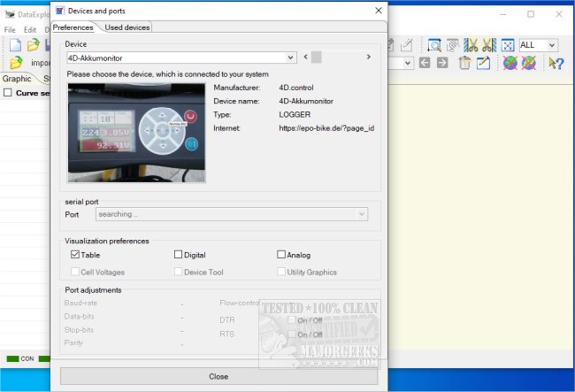Screen dimensions: 575x392
Task: Click the grayed pencil edit icon in top toolbar
Action: 406,45
